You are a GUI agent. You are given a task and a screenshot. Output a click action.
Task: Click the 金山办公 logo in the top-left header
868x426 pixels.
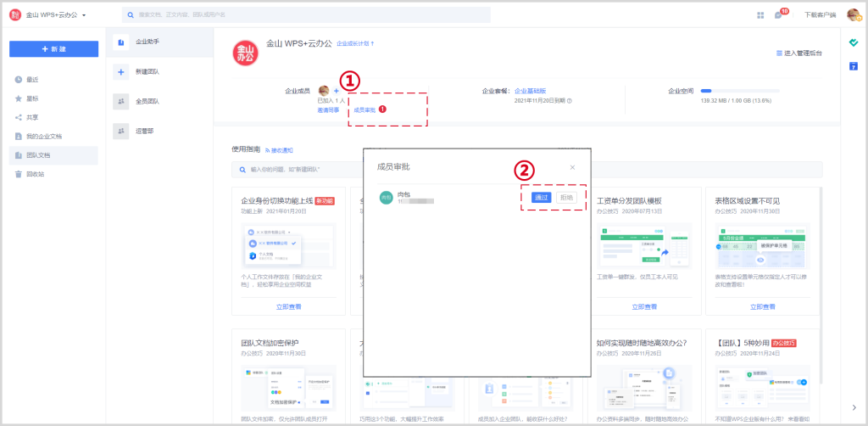[x=15, y=15]
